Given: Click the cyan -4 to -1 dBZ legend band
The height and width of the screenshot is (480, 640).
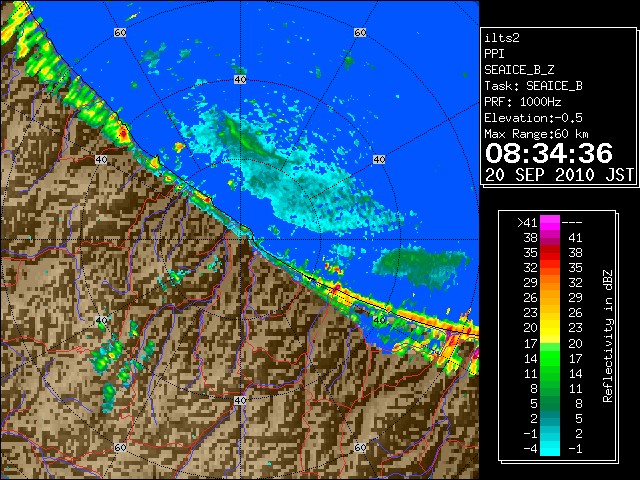Looking at the screenshot, I should (550, 448).
